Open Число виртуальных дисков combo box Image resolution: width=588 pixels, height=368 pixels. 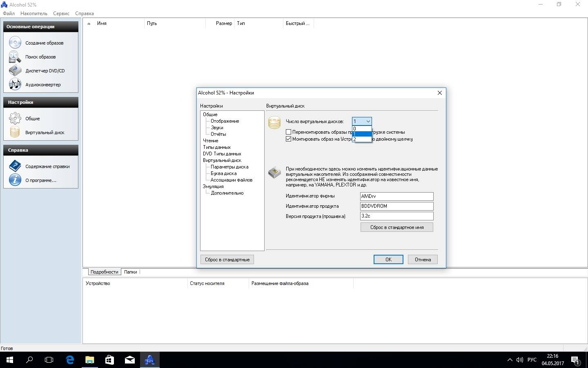pyautogui.click(x=362, y=121)
